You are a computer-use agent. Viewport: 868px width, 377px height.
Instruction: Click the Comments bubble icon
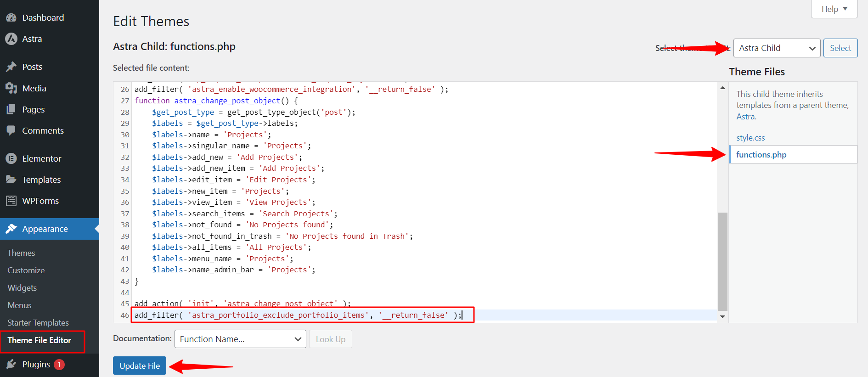pos(11,130)
